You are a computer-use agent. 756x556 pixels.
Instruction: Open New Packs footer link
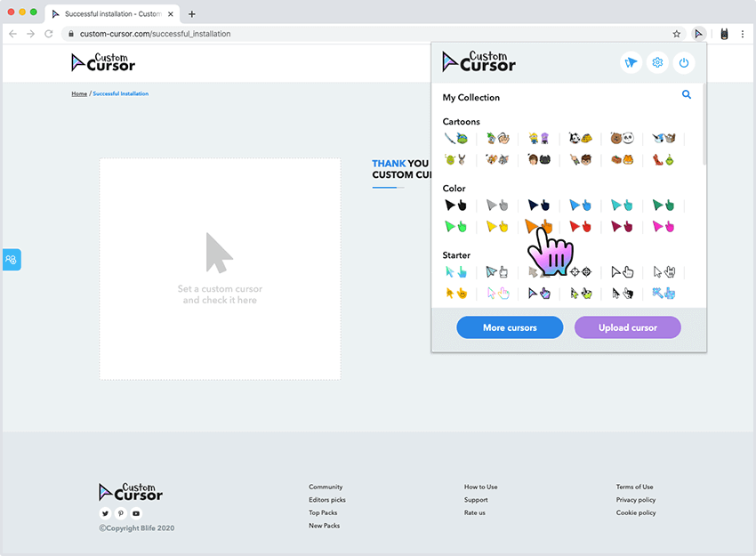(x=325, y=526)
